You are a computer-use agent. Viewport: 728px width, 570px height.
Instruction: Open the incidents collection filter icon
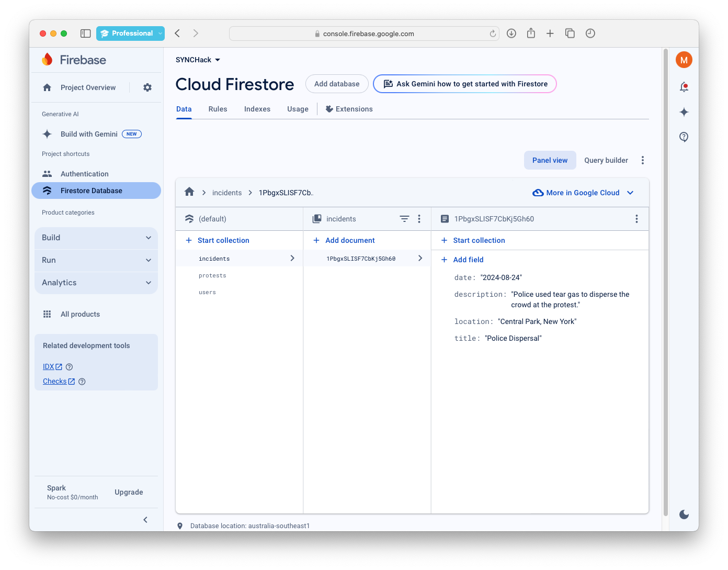[404, 219]
